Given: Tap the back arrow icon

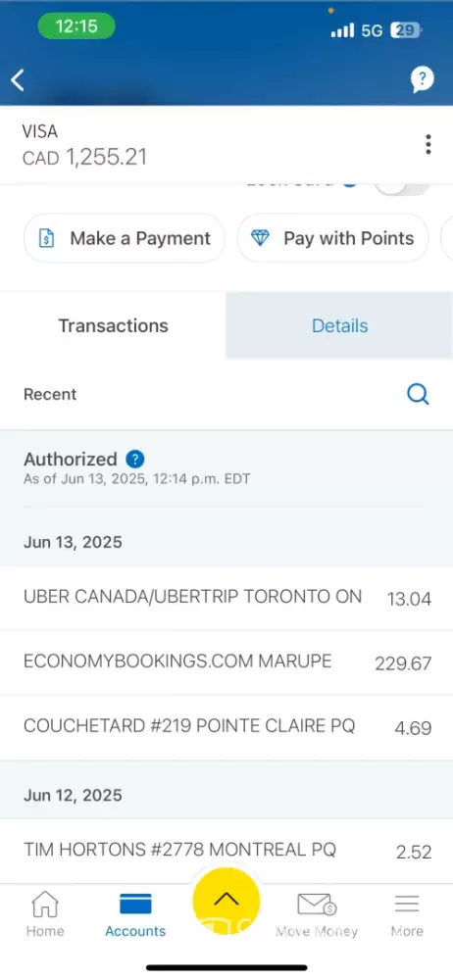Looking at the screenshot, I should (x=18, y=80).
